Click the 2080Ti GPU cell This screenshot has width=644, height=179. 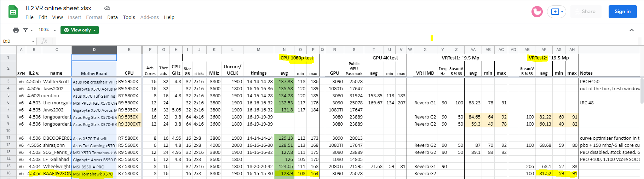tap(335, 166)
